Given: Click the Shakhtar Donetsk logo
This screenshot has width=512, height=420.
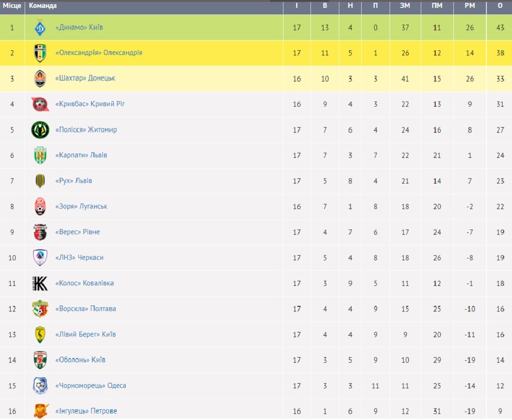Looking at the screenshot, I should tap(40, 79).
